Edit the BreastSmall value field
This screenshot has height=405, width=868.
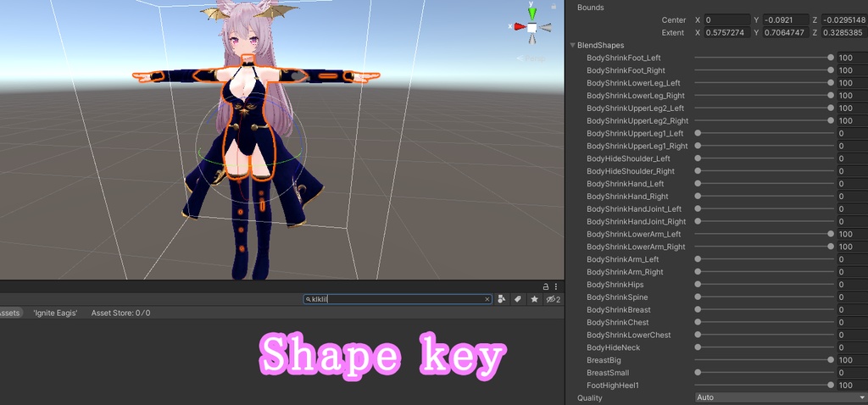click(852, 373)
